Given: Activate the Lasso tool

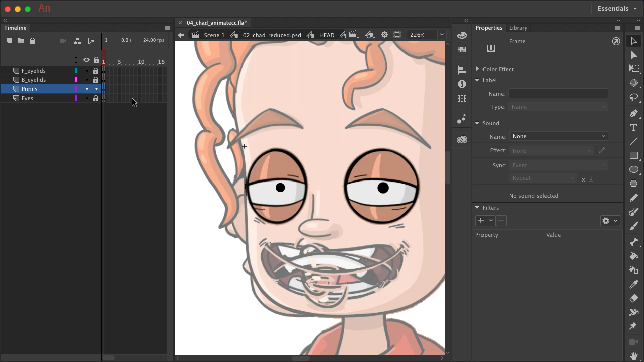Looking at the screenshot, I should point(634,97).
